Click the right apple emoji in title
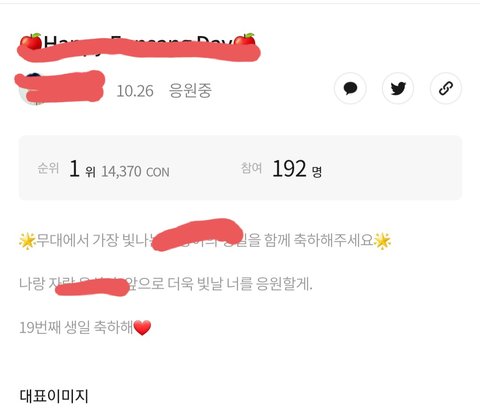 pos(244,40)
